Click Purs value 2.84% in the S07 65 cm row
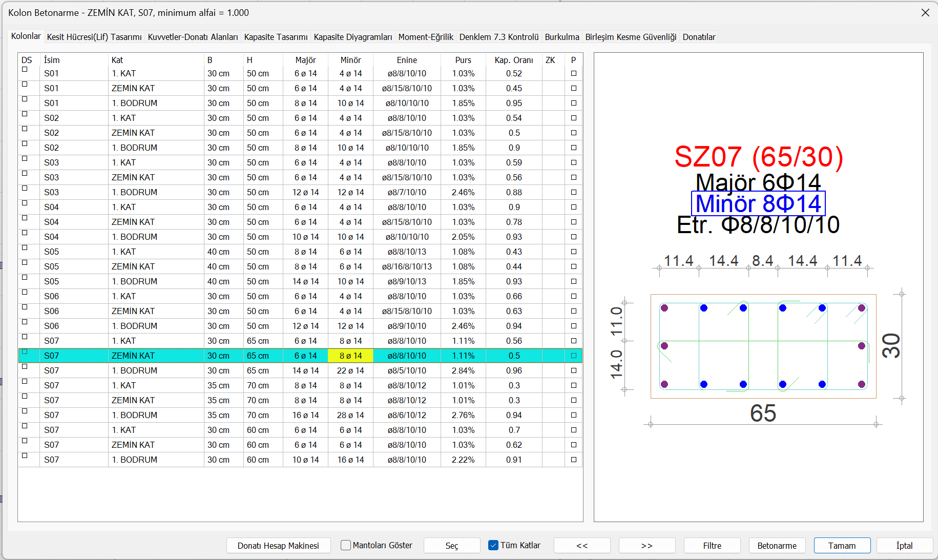 click(x=463, y=370)
